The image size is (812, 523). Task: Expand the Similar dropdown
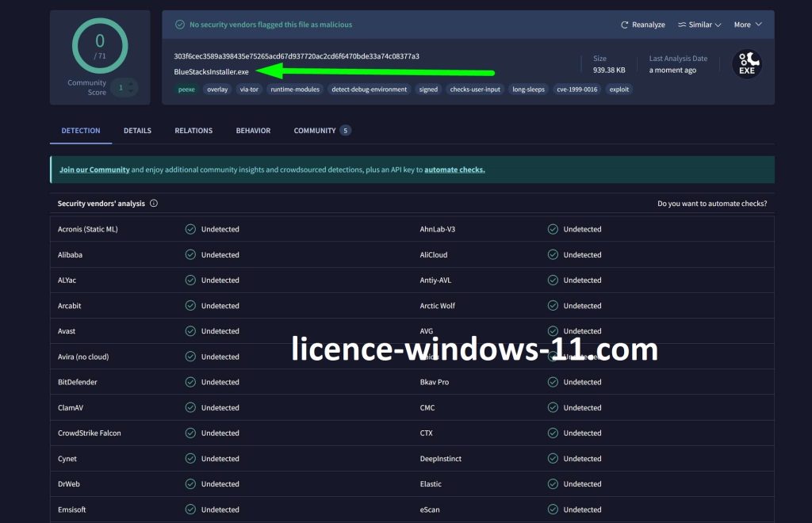pos(699,25)
